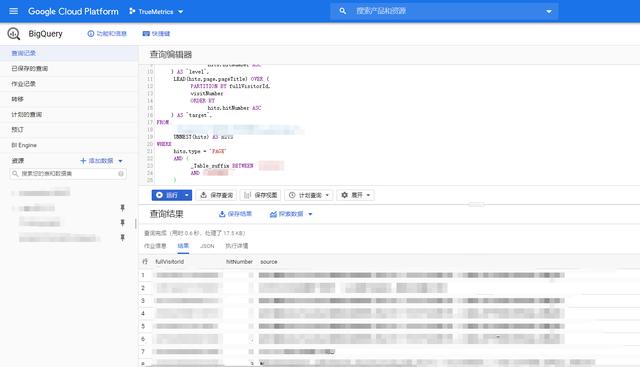Switch to the JSON tab
Image resolution: width=640 pixels, height=367 pixels.
point(207,246)
